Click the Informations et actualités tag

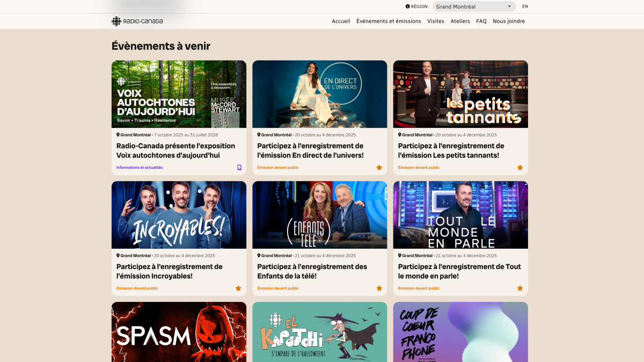pos(140,168)
